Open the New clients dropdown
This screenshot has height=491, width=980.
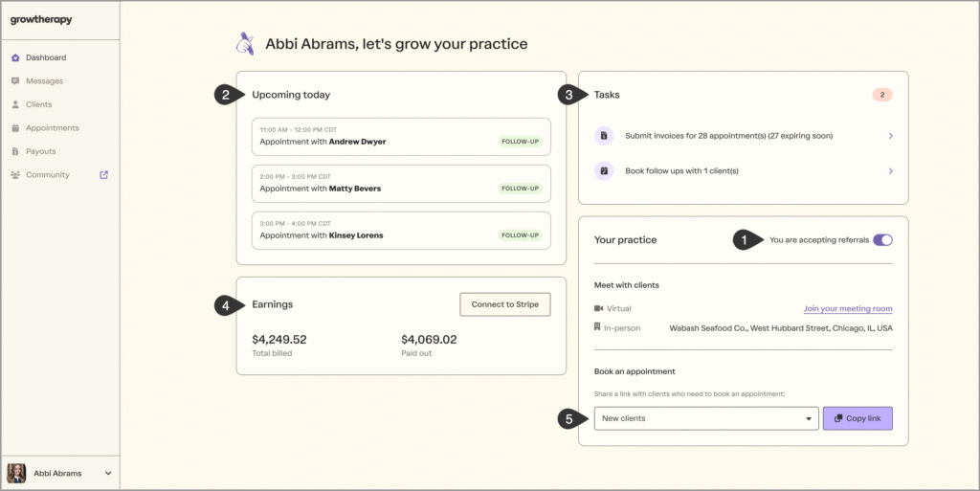pyautogui.click(x=706, y=418)
